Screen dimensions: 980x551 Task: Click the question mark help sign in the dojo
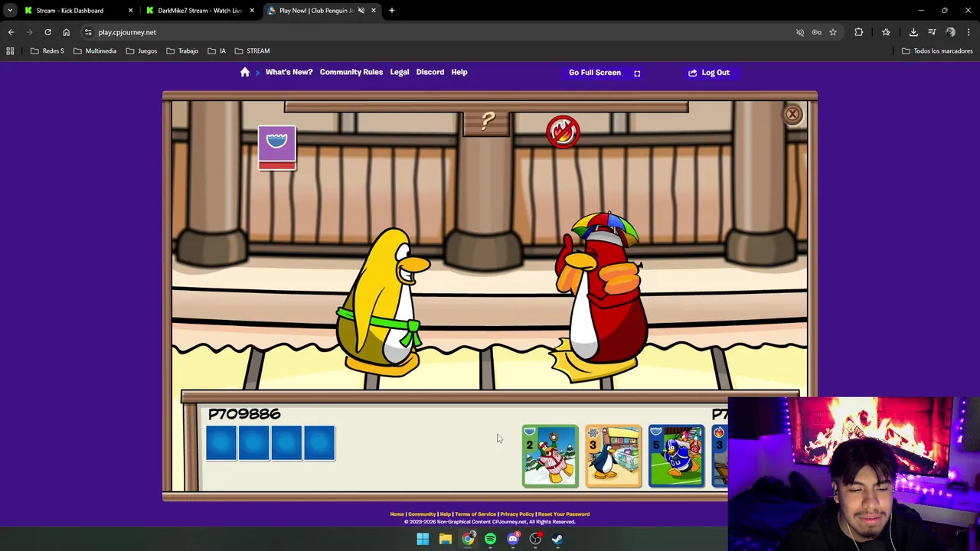coord(487,122)
